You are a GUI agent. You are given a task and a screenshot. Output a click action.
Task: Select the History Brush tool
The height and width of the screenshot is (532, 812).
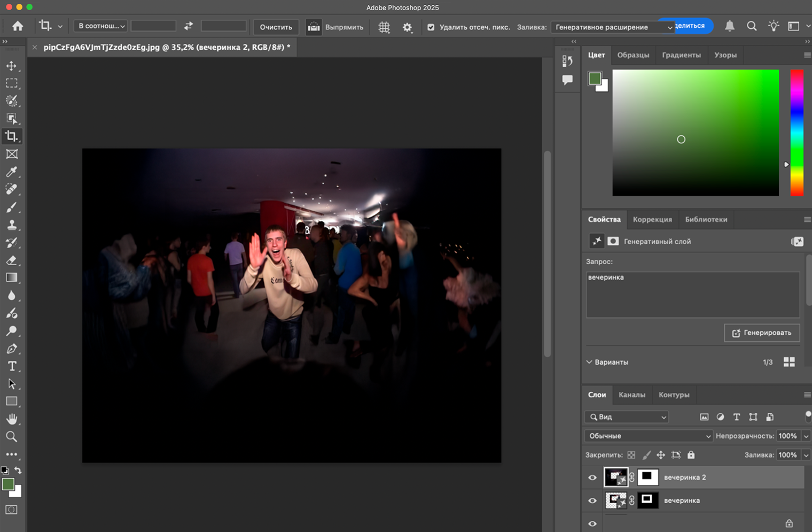point(11,242)
